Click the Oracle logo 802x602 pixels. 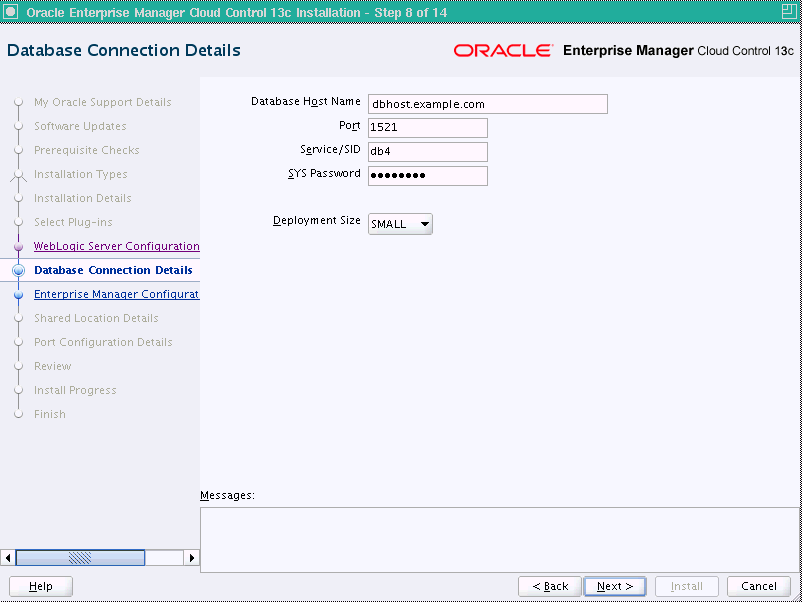pos(503,51)
